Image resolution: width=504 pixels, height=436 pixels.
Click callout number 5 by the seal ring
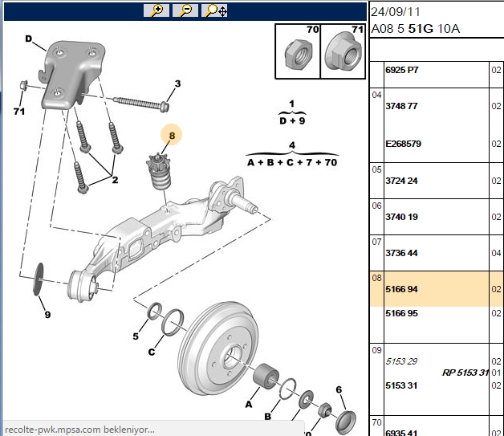pyautogui.click(x=136, y=336)
